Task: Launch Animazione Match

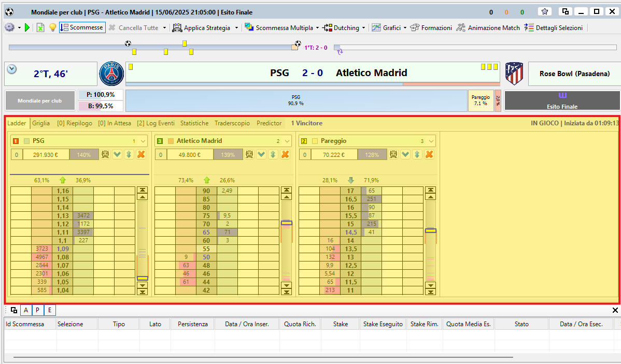Action: (488, 27)
